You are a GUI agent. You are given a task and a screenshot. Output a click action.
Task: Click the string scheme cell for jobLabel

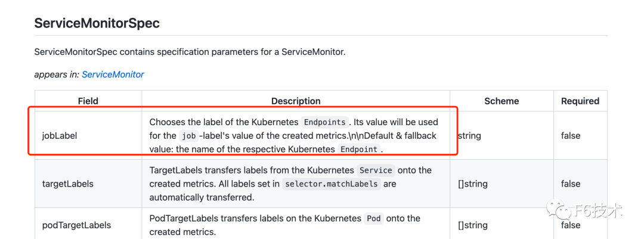[501, 135]
